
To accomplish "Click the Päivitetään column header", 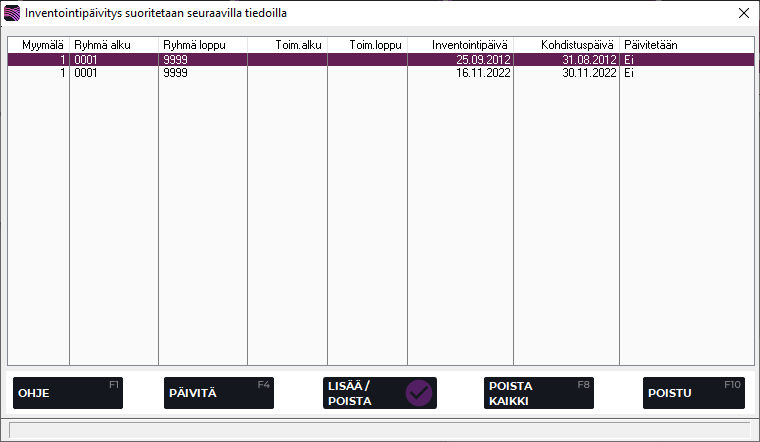I will (686, 45).
